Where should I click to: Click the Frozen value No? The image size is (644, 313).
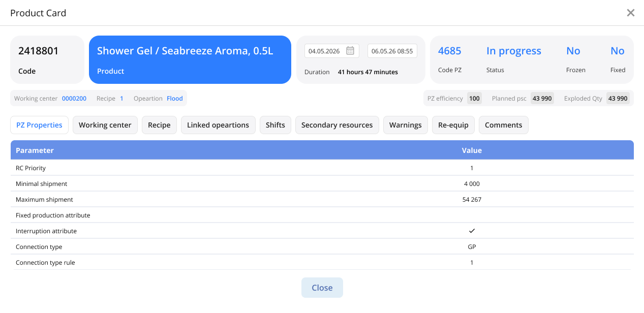click(573, 51)
